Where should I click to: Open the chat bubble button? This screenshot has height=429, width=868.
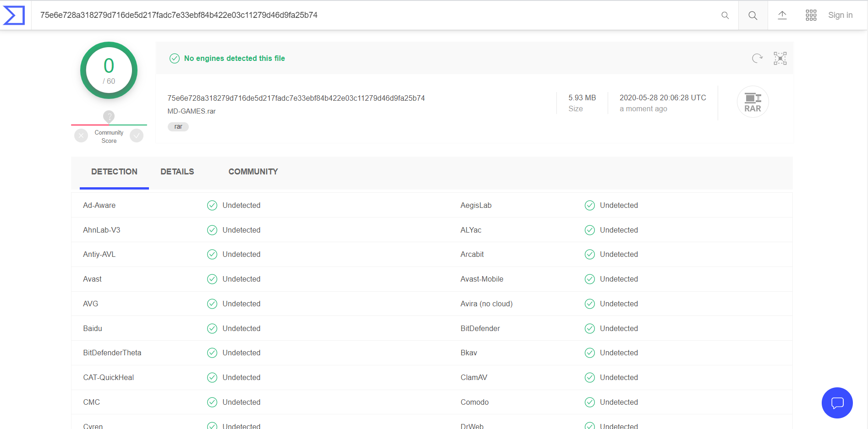837,403
